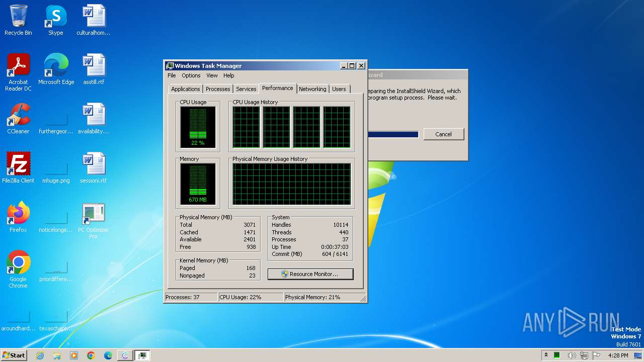Click the Memory 670 MB gauge
Viewport: 644px width, 362px height.
pyautogui.click(x=198, y=184)
